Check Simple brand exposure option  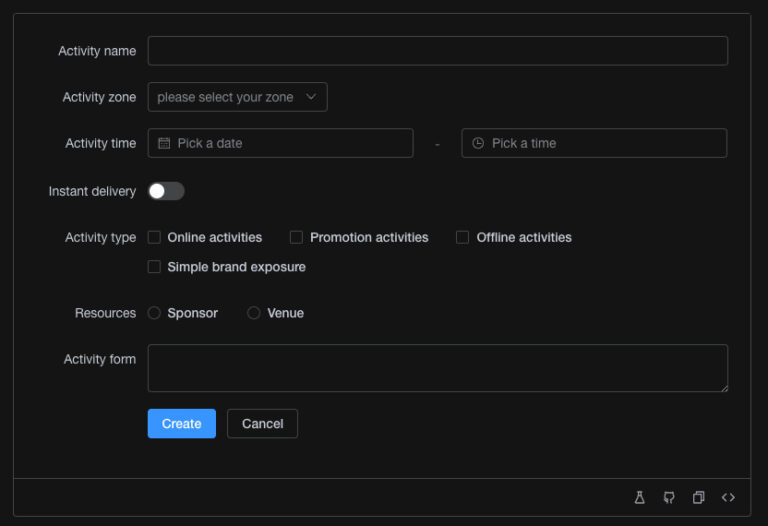(155, 267)
